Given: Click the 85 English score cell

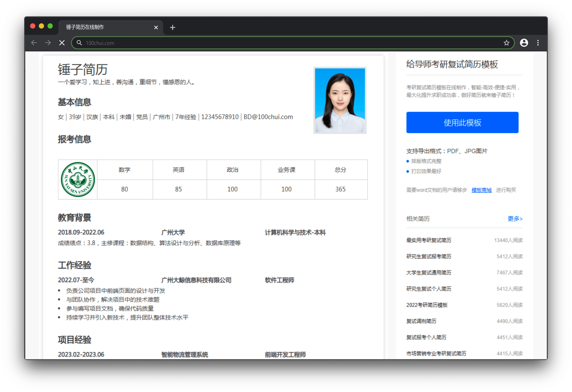Looking at the screenshot, I should tap(180, 189).
